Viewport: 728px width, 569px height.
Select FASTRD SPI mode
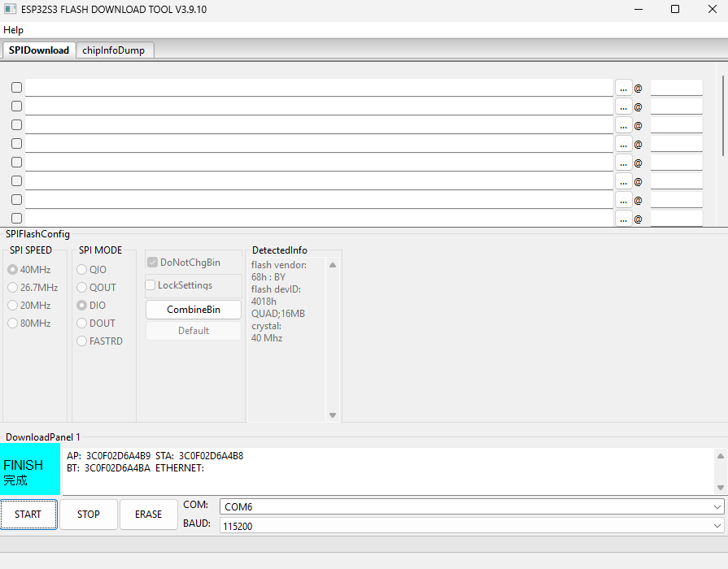click(99, 341)
